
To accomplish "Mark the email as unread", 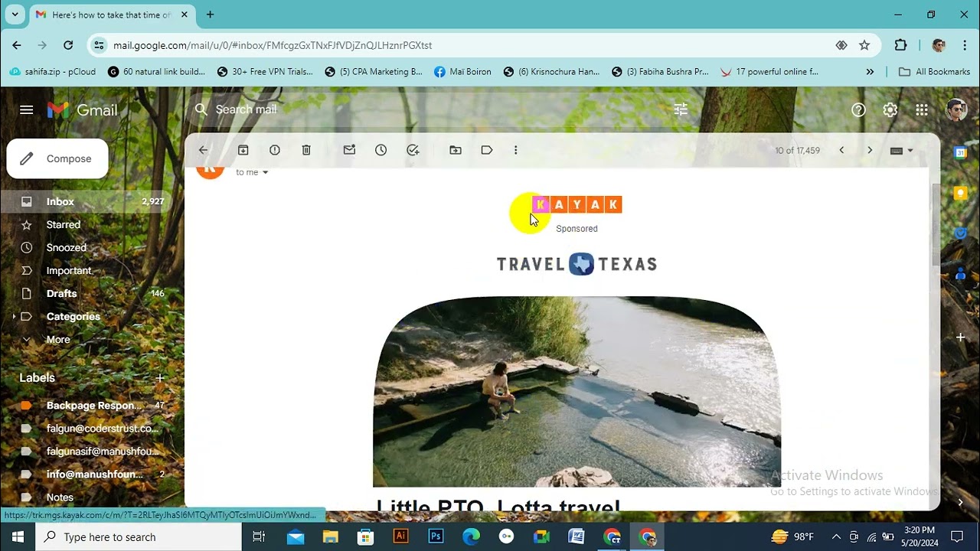I will [x=349, y=150].
